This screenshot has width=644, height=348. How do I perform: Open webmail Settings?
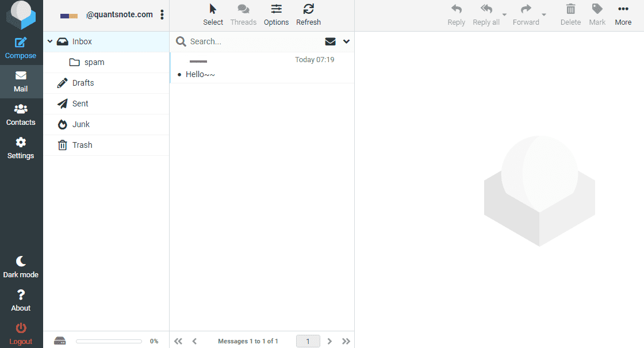[x=21, y=147]
